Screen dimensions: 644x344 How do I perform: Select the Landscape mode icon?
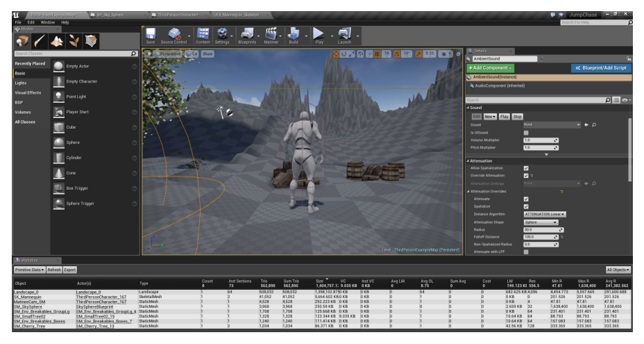57,41
